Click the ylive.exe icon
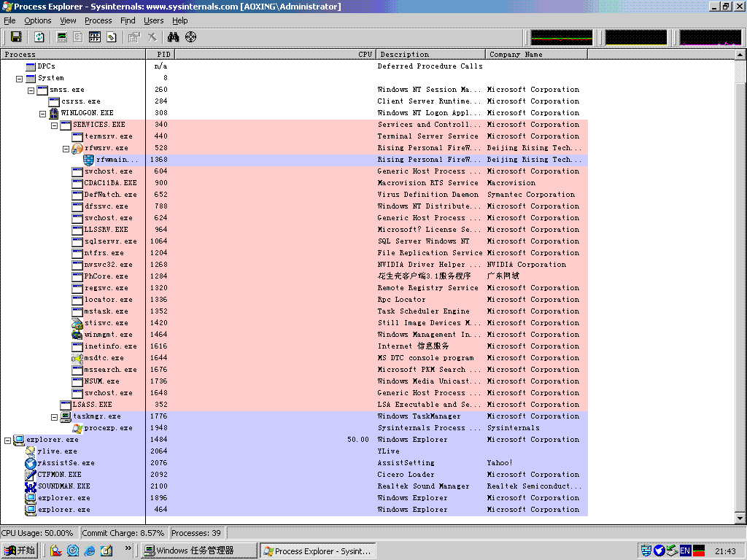Screen dimensions: 747x560 [x=31, y=451]
